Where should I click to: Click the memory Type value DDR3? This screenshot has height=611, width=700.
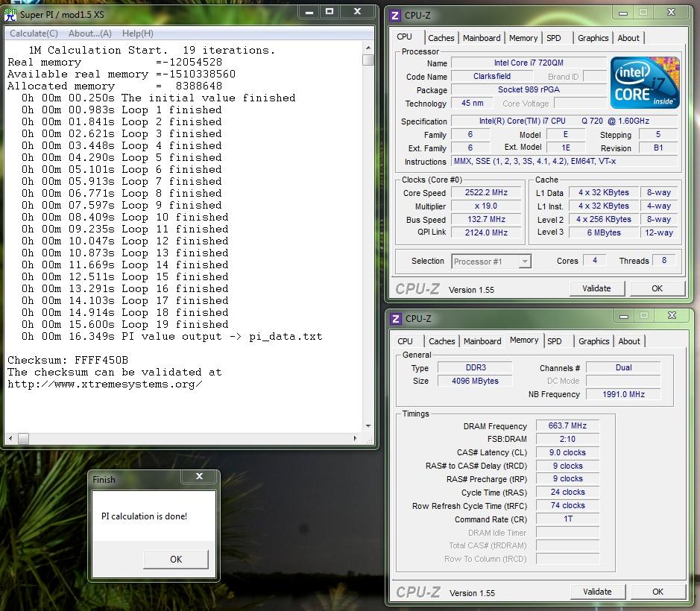(476, 367)
